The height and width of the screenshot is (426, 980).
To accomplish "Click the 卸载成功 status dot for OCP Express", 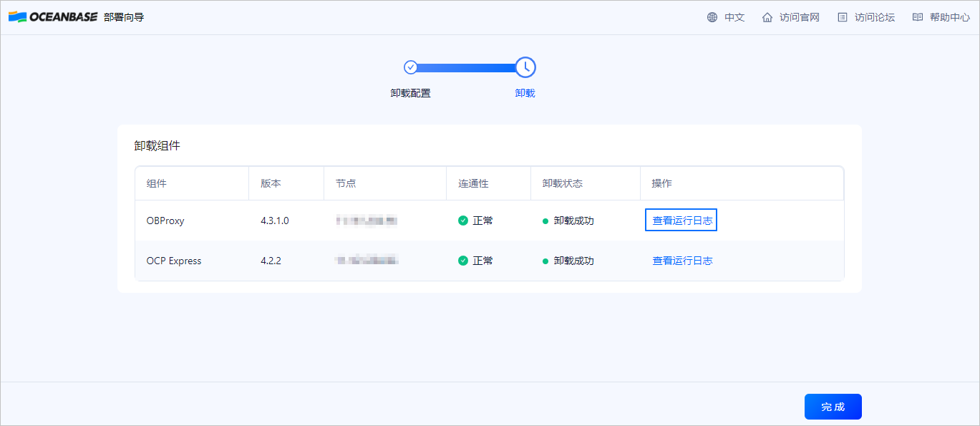I will tap(545, 261).
